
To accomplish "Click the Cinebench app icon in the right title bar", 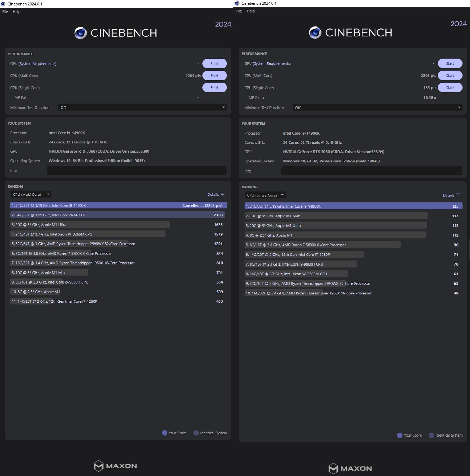I will click(x=236, y=3).
